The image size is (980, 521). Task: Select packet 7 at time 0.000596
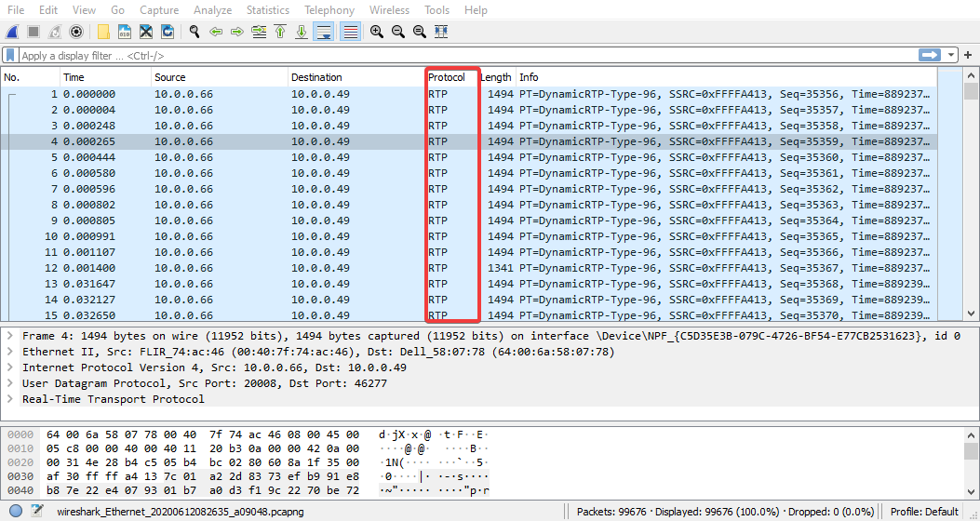(x=469, y=189)
